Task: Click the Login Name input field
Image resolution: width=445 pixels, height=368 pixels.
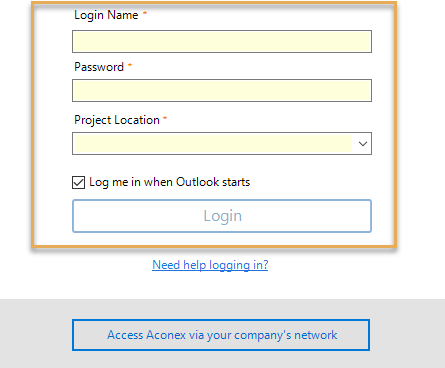Action: (222, 41)
